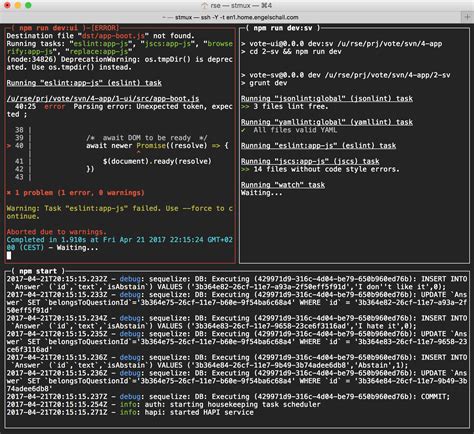
Task: Click Running "watch" task heading
Action: pos(283,185)
